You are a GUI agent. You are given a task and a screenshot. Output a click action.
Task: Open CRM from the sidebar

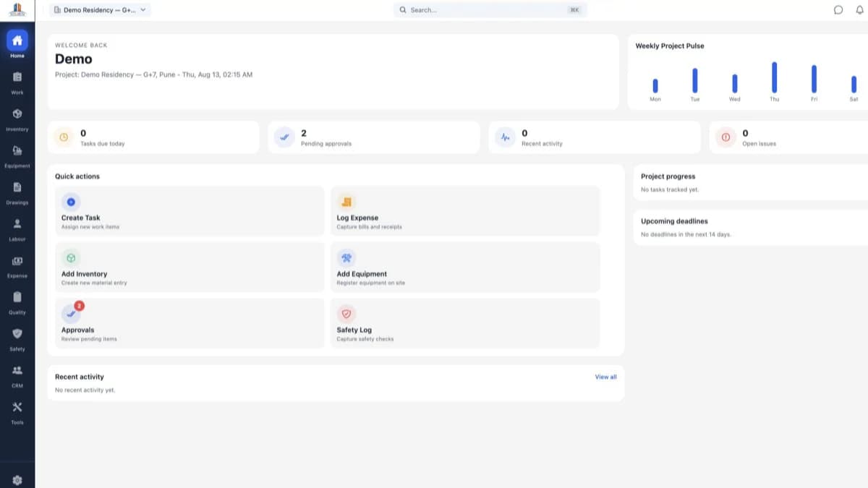pyautogui.click(x=17, y=376)
